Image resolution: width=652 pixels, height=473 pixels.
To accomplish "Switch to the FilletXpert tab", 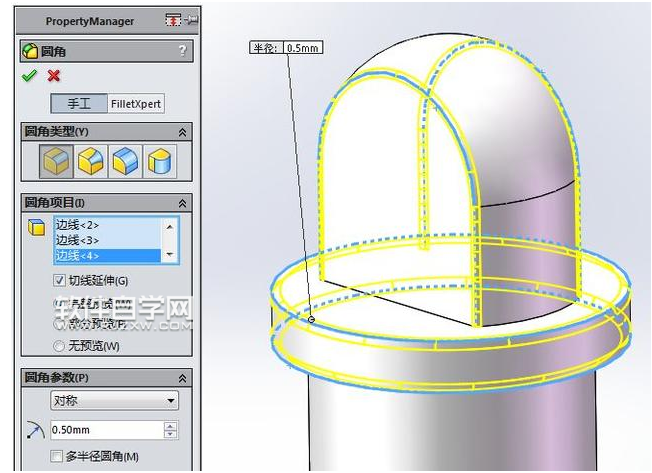I will click(136, 104).
